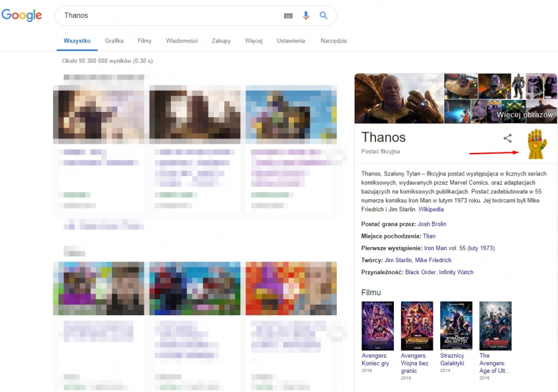Click Więcej obrazów to see more images

(x=525, y=114)
